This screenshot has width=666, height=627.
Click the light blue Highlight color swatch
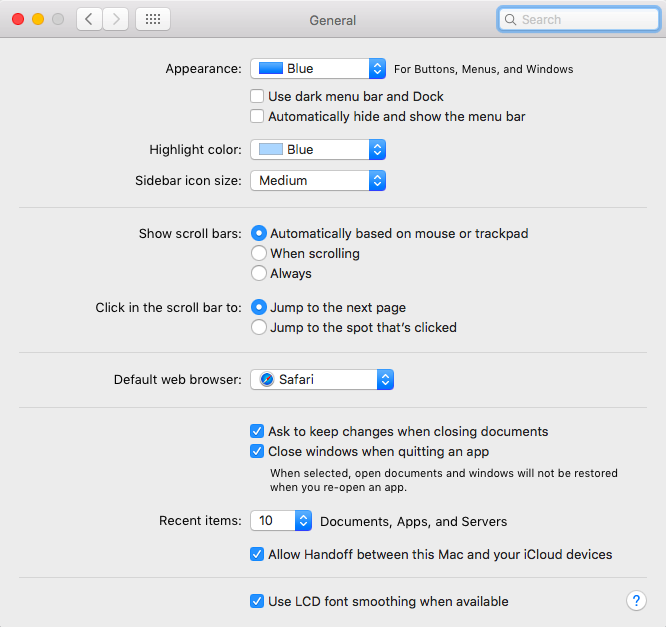click(271, 150)
